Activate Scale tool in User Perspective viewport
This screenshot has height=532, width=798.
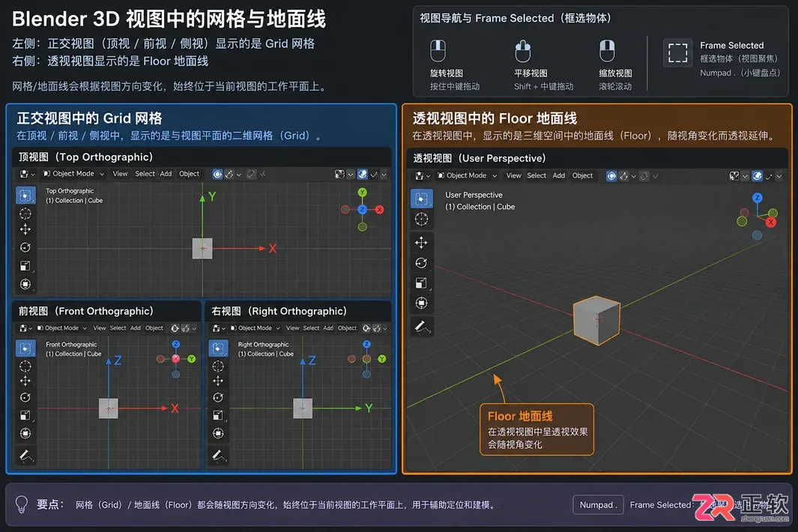click(421, 283)
